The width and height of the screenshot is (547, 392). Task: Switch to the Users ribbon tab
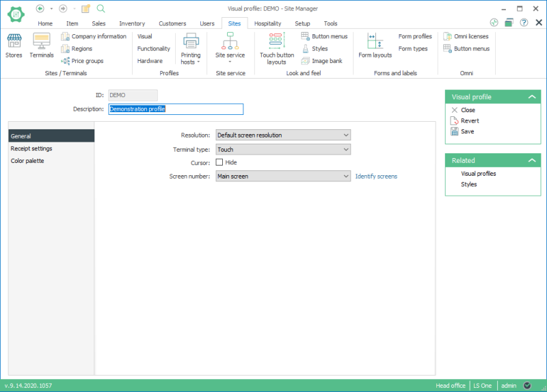coord(207,23)
